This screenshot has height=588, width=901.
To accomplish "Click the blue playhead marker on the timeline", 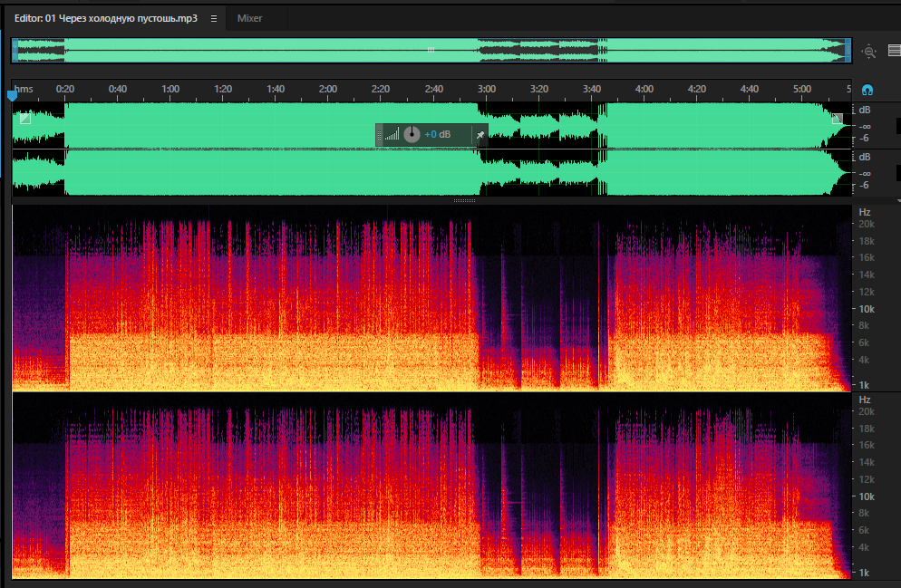I will [12, 95].
